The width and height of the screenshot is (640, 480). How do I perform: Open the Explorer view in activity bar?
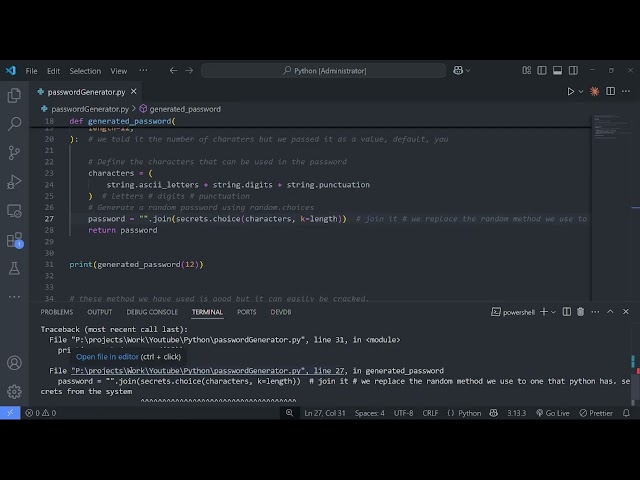pos(14,95)
